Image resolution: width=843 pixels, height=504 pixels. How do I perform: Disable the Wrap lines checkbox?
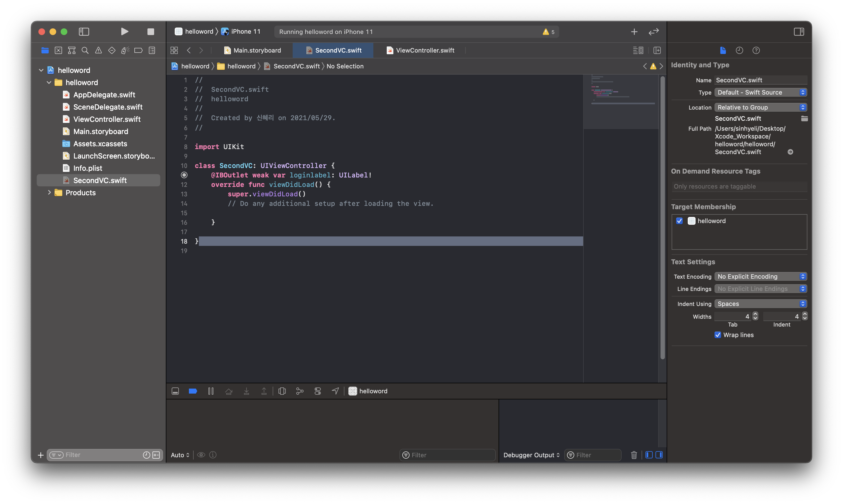point(718,335)
